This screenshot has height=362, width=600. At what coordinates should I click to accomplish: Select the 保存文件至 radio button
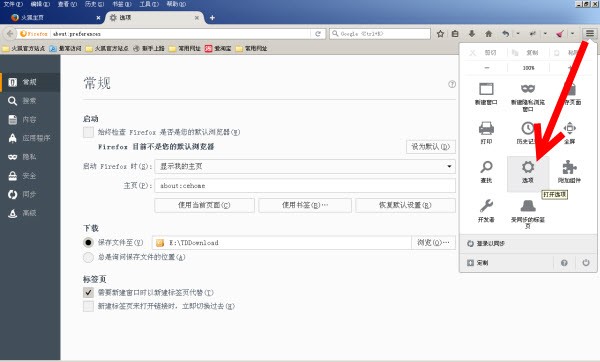(x=88, y=242)
